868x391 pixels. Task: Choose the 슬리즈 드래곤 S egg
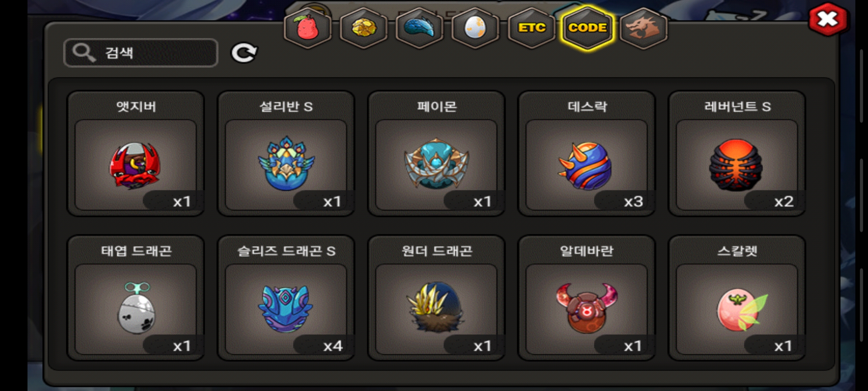pos(286,298)
